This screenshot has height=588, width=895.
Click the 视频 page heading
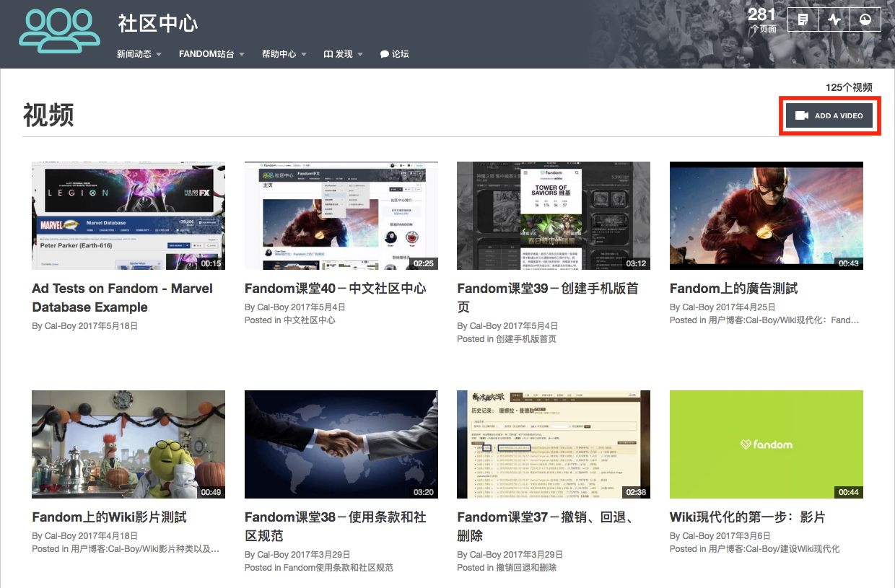pyautogui.click(x=48, y=115)
